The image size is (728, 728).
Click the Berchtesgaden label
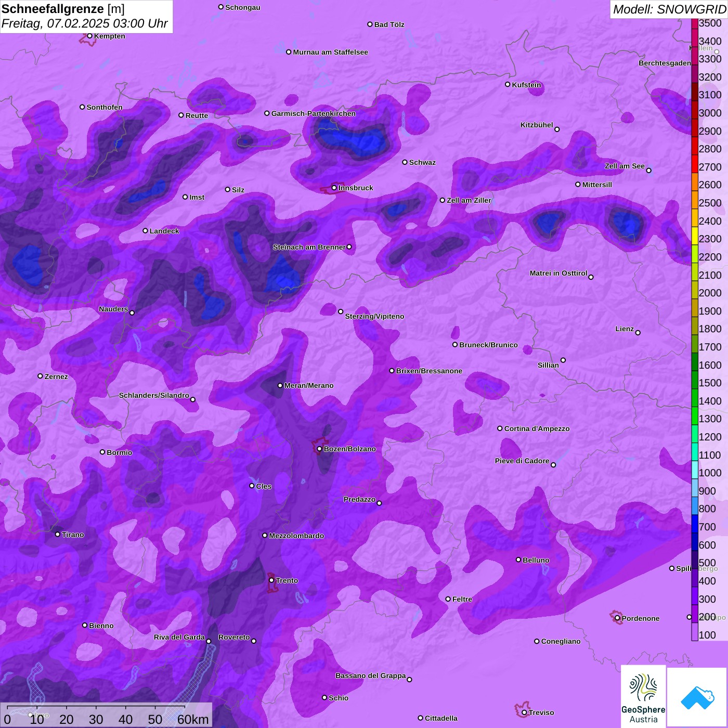665,63
